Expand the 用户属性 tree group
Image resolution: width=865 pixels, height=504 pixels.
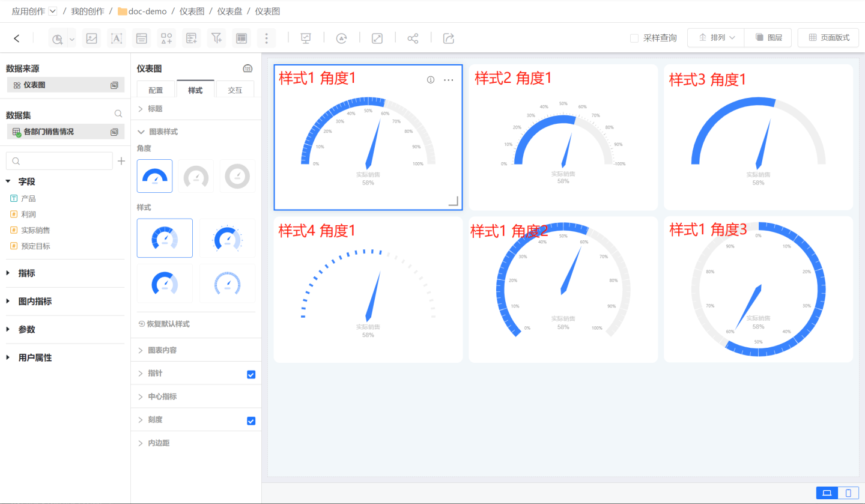tap(8, 357)
